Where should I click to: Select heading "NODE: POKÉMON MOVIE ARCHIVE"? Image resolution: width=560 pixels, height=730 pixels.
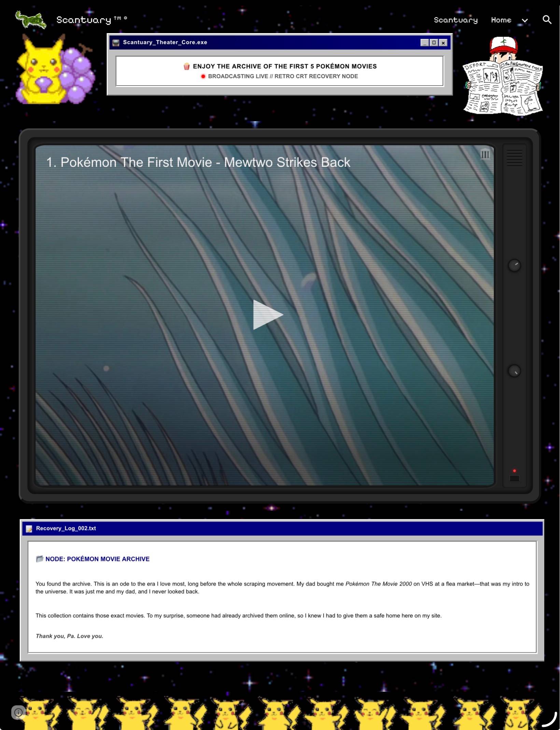(x=97, y=559)
